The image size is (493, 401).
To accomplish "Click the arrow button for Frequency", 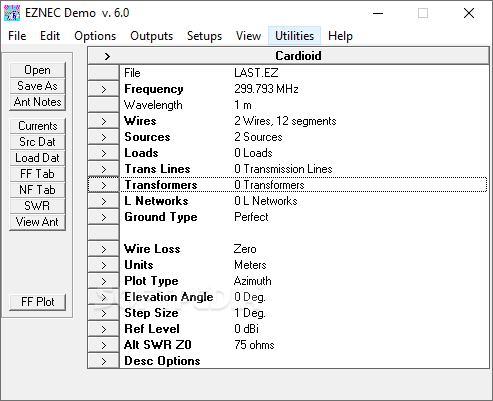I will [x=104, y=89].
